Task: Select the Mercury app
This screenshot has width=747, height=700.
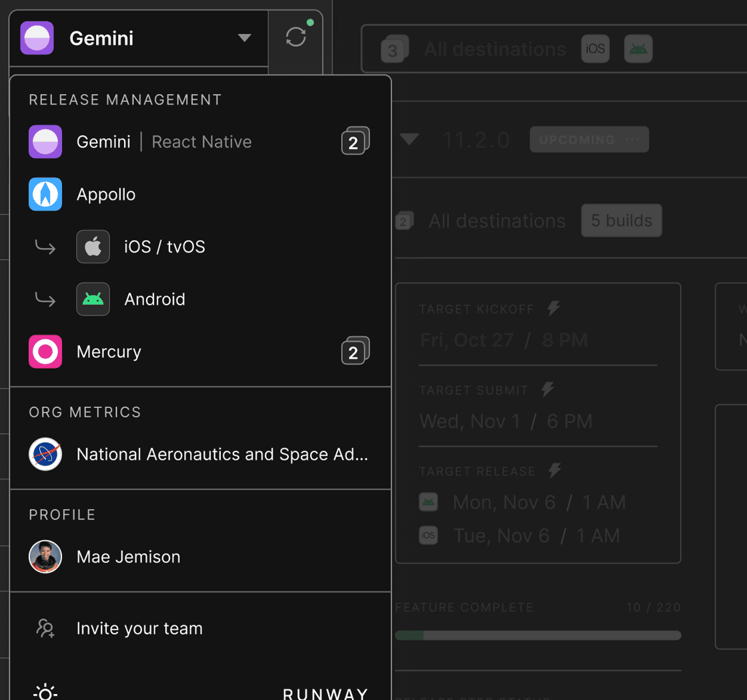Action: pyautogui.click(x=200, y=351)
